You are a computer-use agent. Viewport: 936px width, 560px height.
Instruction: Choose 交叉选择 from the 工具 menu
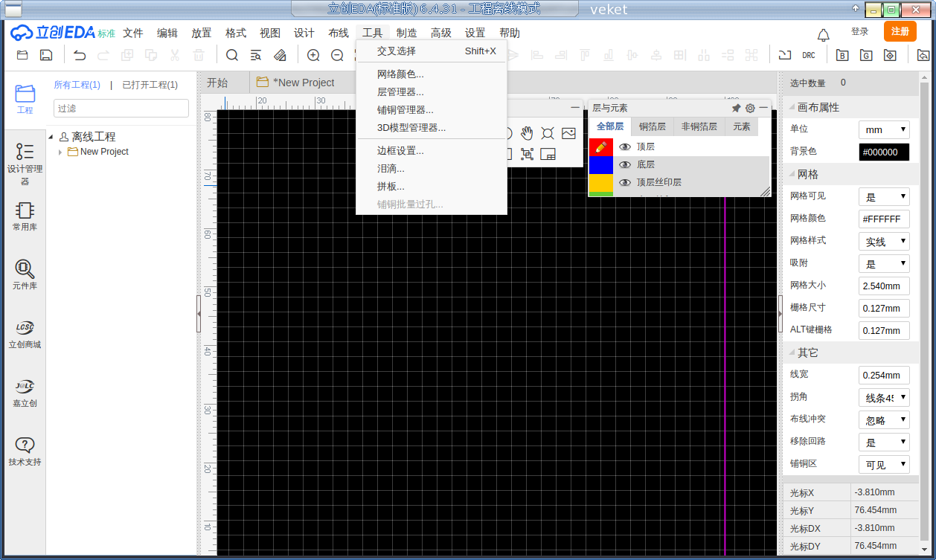432,51
